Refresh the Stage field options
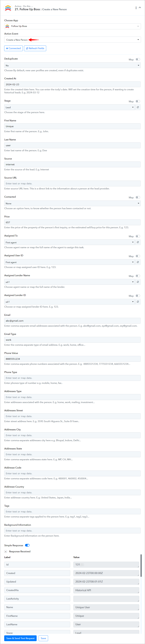145x644 pixels. tap(138, 107)
